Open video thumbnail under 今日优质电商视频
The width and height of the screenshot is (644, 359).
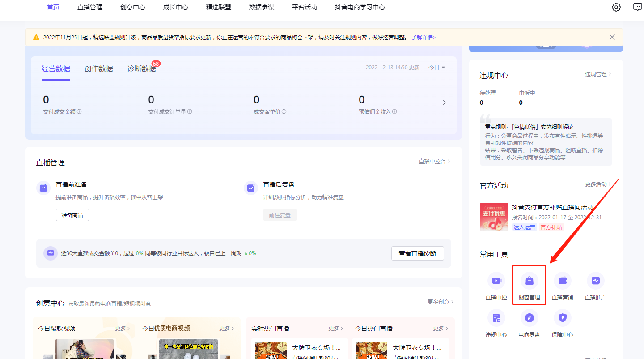(x=189, y=349)
